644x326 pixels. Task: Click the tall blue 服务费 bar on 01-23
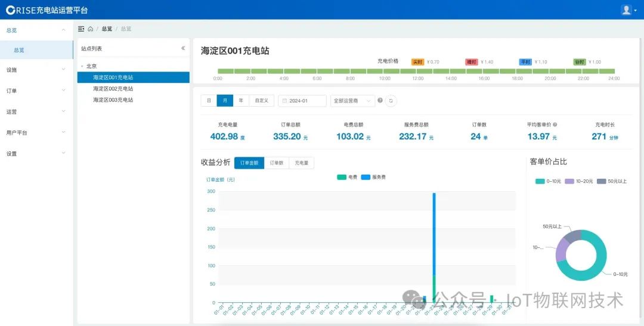434,234
